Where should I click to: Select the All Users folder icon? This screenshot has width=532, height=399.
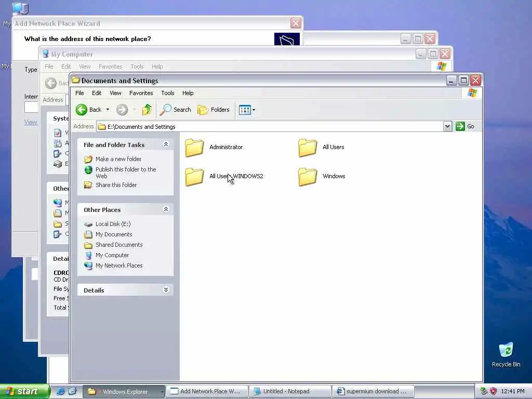[x=308, y=148]
